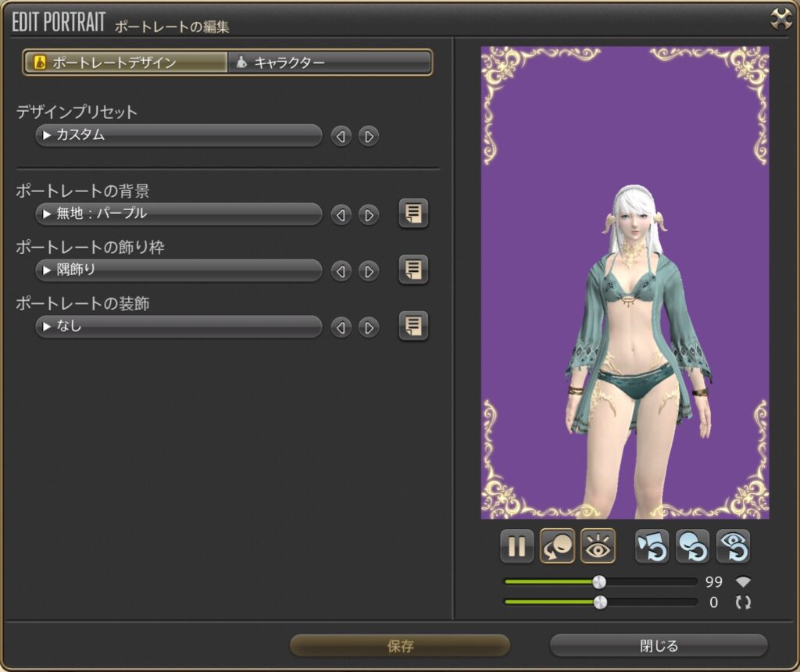Reset camera position icon
Screen dimensions: 800x672
652,546
